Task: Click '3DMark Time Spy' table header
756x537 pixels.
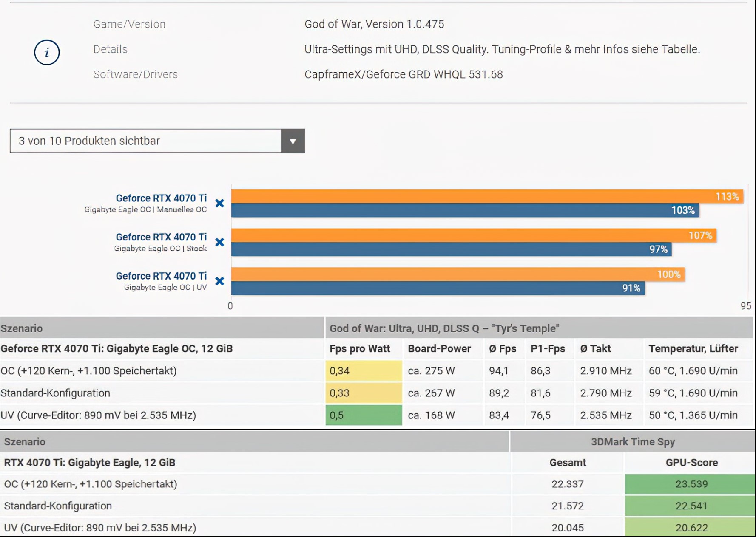Action: click(x=633, y=442)
